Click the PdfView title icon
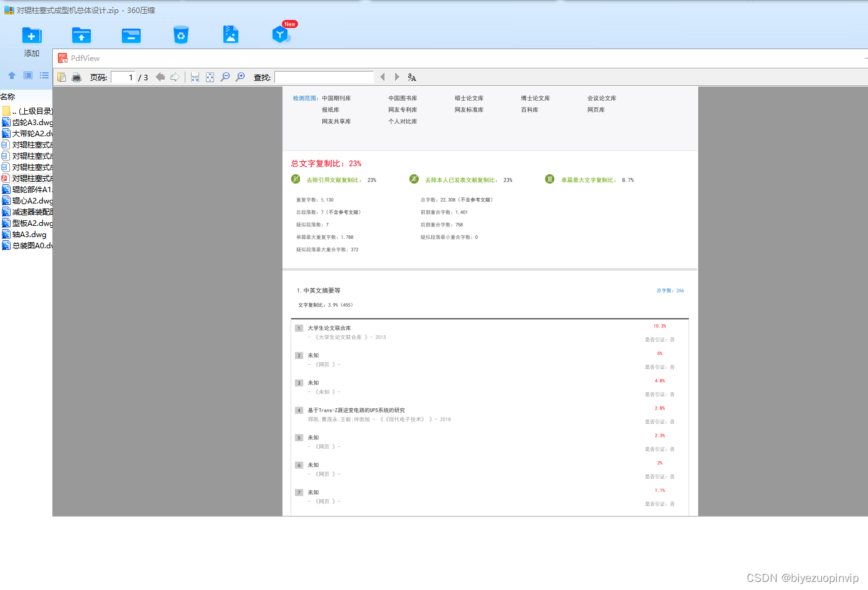This screenshot has width=868, height=590. pyautogui.click(x=63, y=58)
